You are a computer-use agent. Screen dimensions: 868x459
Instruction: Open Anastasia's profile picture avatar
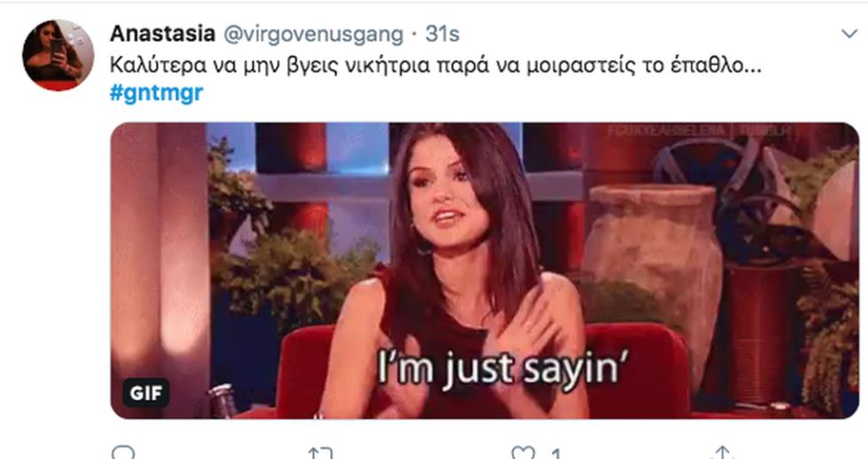coord(58,55)
